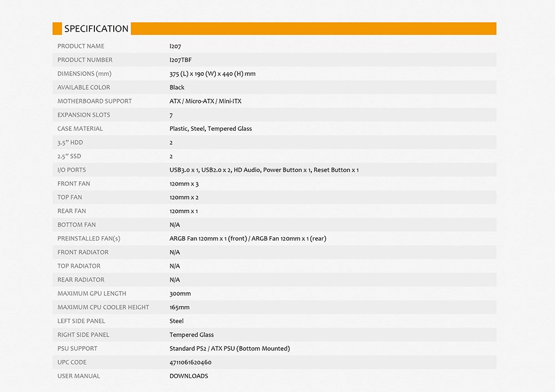Viewport: 555px width, 392px height.
Task: Select maximum CPU cooler height "165mm"
Action: [179, 308]
